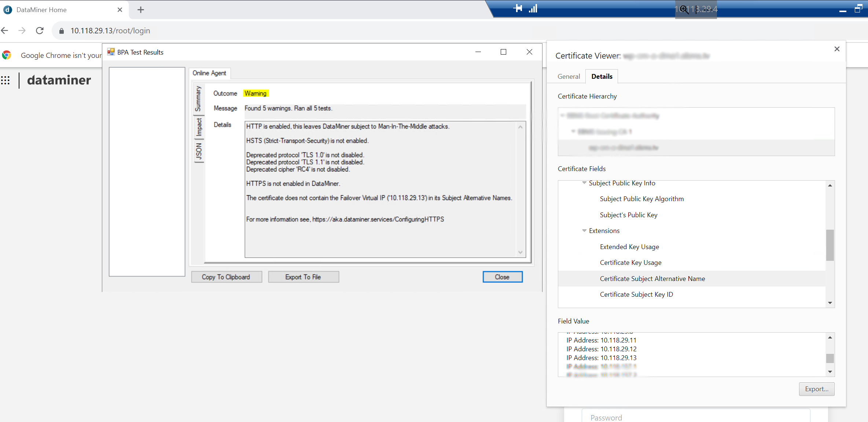
Task: Maximize the BPA Test Results window
Action: pos(503,52)
